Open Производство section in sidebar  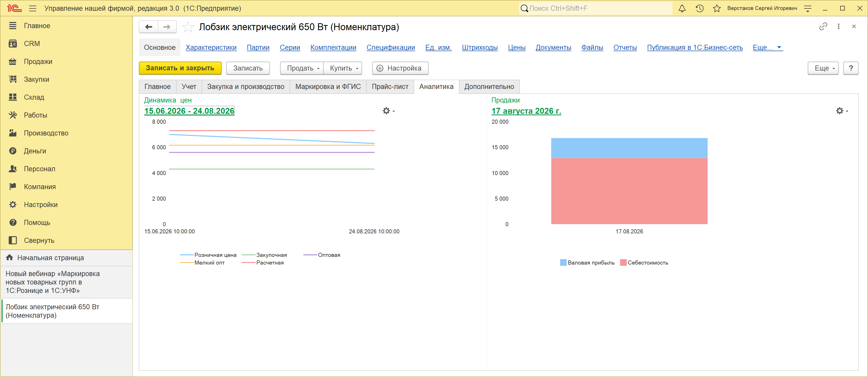[66, 133]
